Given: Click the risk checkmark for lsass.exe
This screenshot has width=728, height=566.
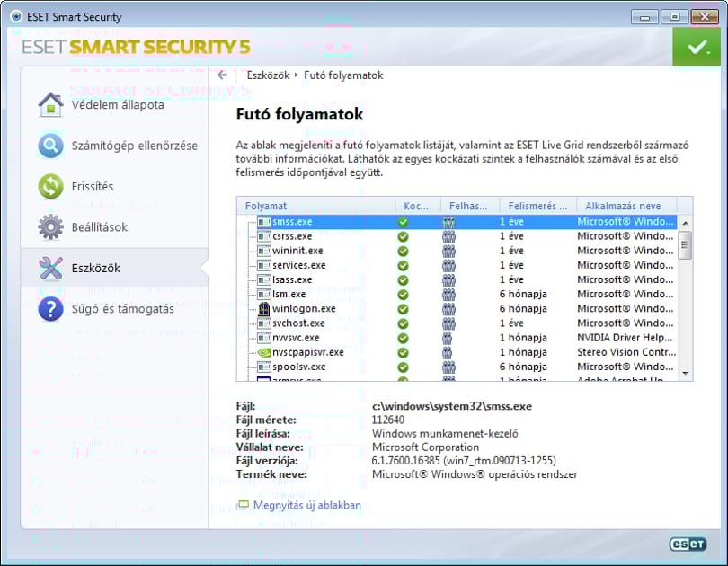Looking at the screenshot, I should click(x=403, y=279).
